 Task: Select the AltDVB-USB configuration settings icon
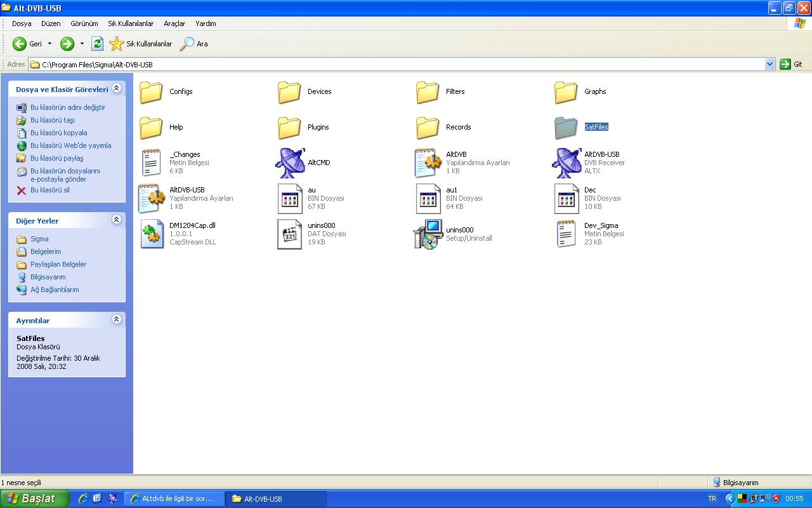pos(151,198)
